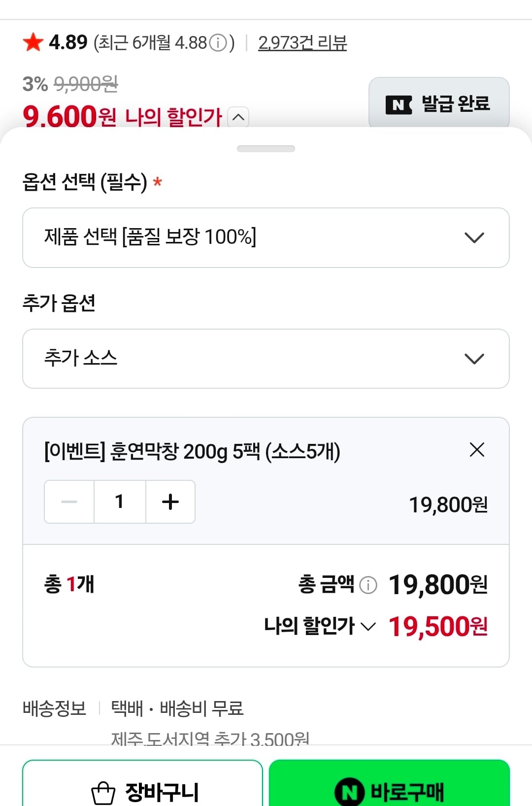Open 제품 선택 [품질 보장 100%] dropdown

(266, 237)
